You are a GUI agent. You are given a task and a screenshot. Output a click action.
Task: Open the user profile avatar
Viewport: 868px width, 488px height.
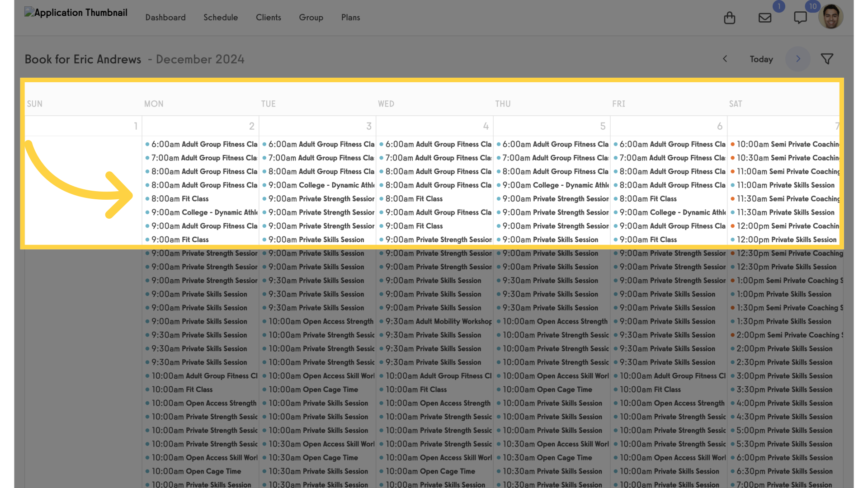coord(830,17)
